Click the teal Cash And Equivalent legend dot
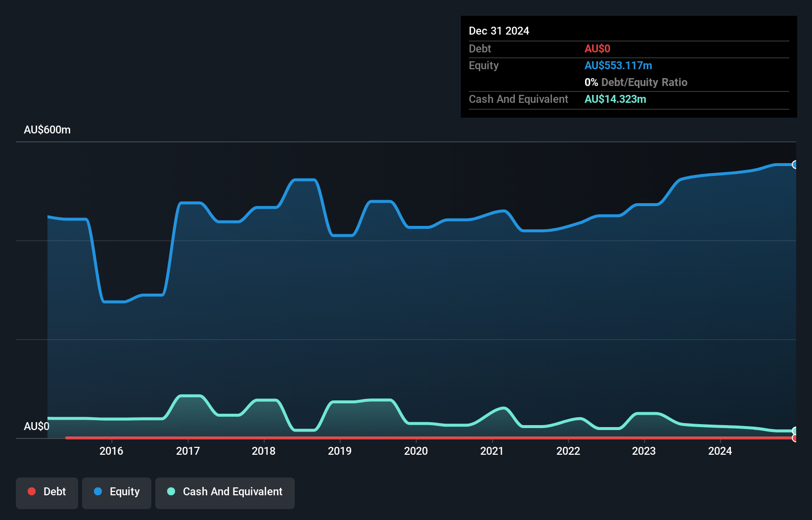This screenshot has width=812, height=520. tap(171, 491)
